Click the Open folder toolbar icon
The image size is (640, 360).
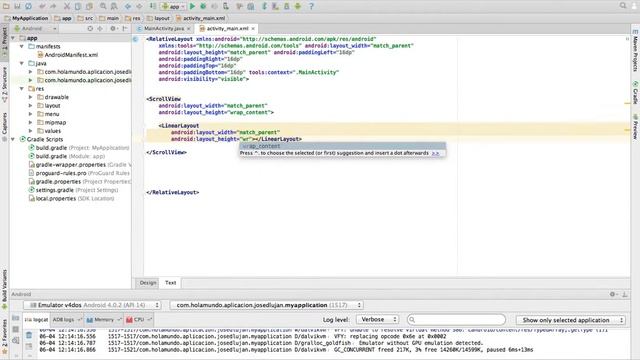[6, 6]
